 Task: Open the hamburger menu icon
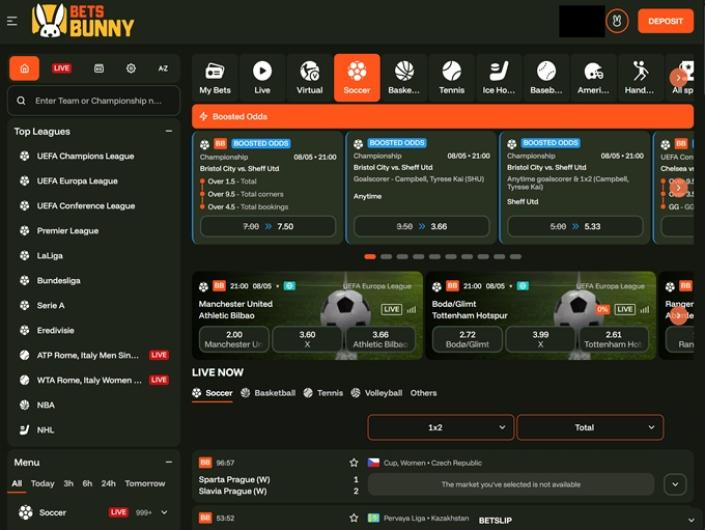coord(12,21)
